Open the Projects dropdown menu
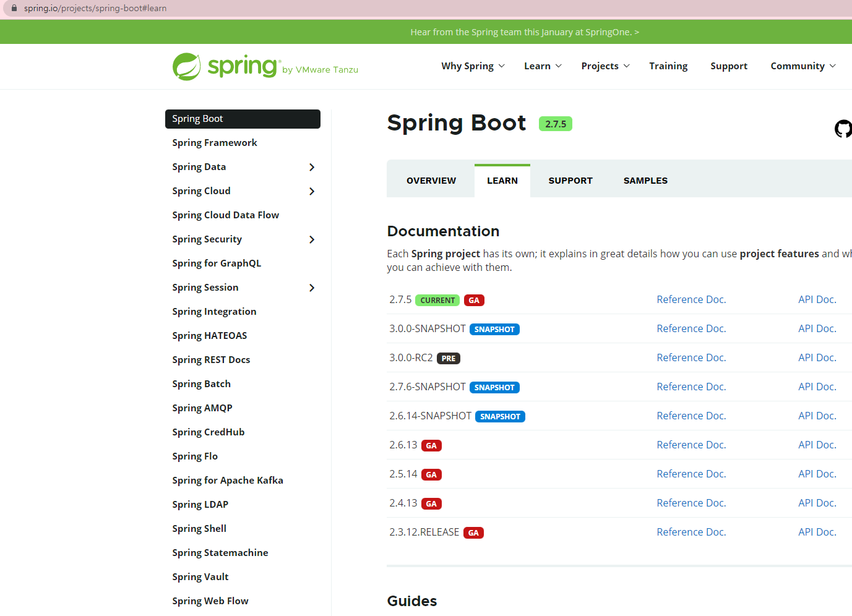Image resolution: width=852 pixels, height=616 pixels. coord(606,66)
